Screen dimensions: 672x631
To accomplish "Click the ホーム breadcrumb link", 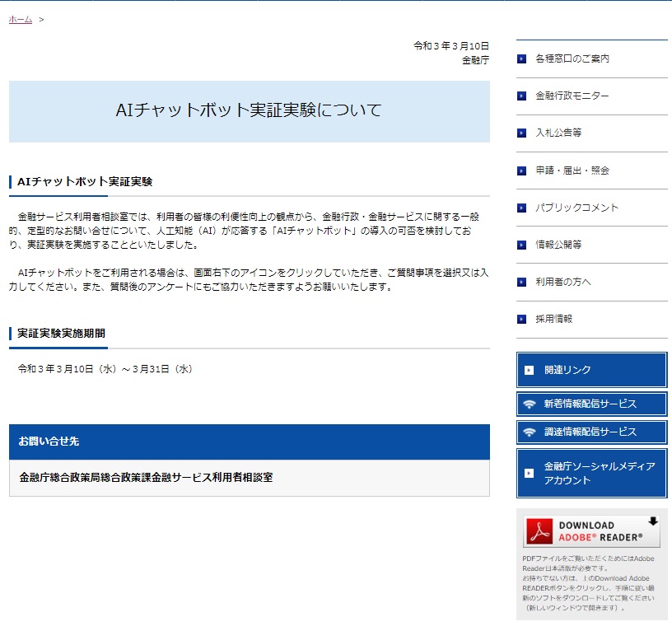I will point(21,19).
